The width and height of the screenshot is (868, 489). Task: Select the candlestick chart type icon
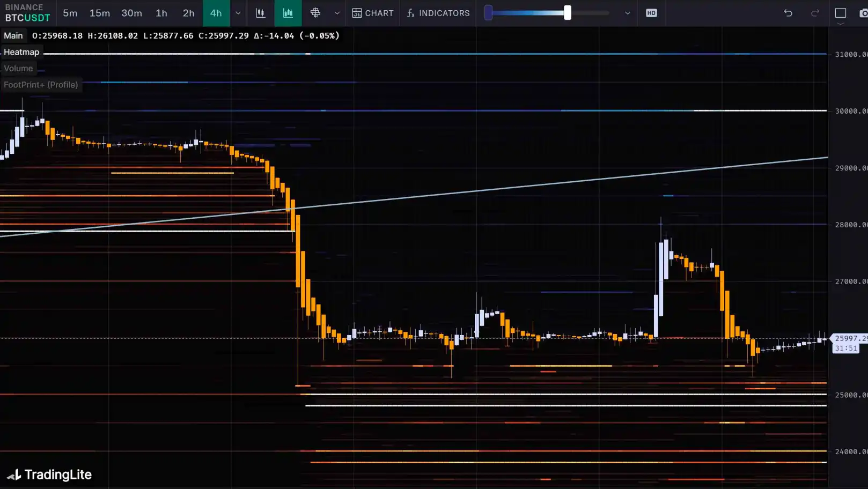[261, 13]
